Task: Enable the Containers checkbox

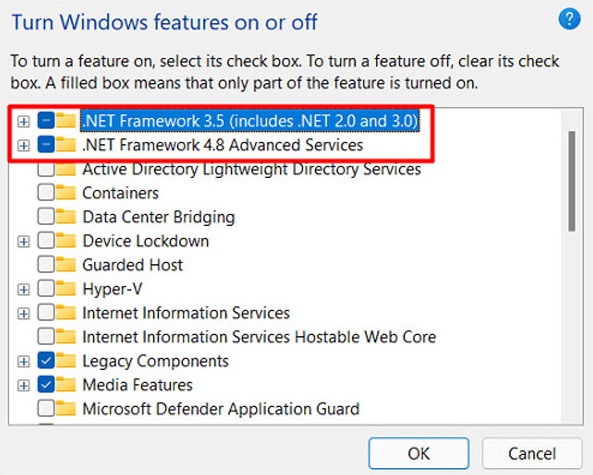Action: pos(46,192)
